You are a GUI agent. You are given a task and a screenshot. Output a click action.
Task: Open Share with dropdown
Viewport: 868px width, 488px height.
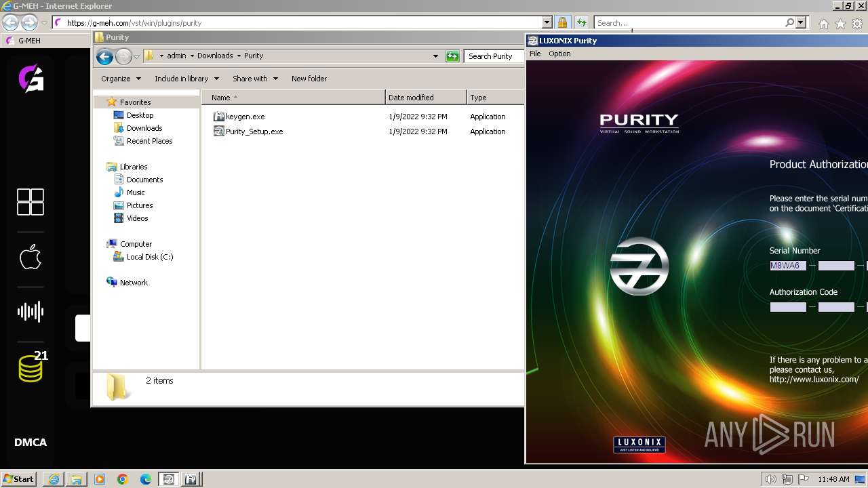point(255,79)
